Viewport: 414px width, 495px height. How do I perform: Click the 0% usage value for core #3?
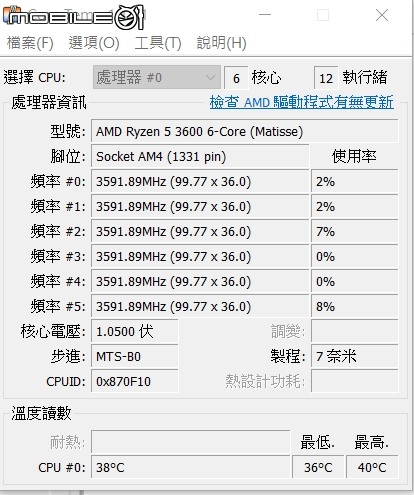(x=355, y=256)
